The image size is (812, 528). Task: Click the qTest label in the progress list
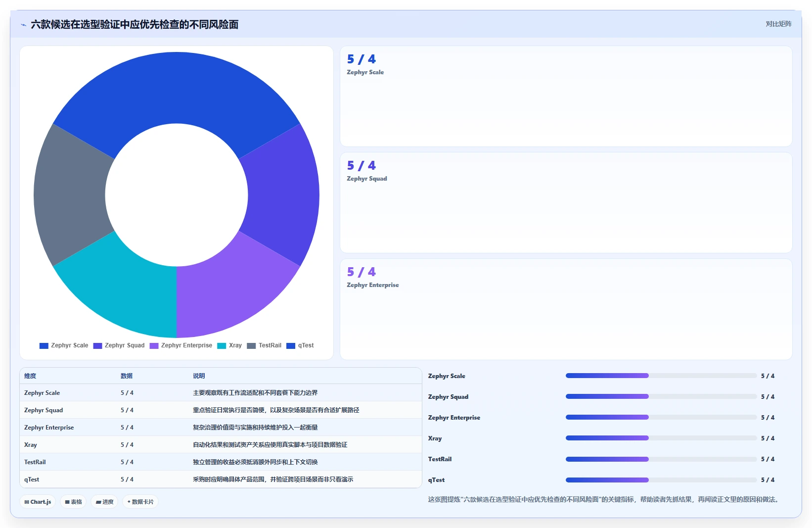[x=436, y=480]
